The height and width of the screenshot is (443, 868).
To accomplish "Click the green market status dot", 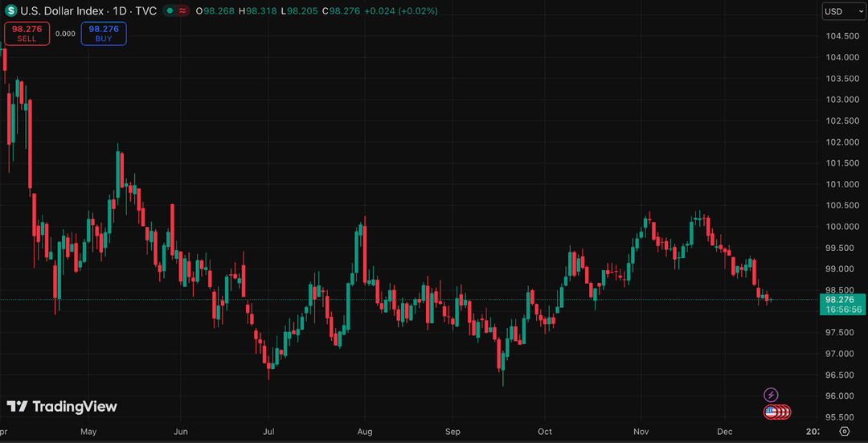I will click(x=170, y=11).
